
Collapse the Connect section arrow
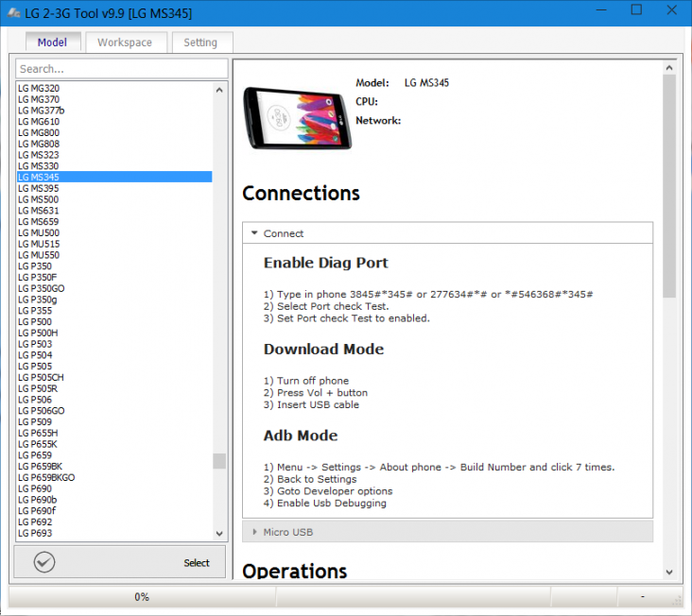254,232
